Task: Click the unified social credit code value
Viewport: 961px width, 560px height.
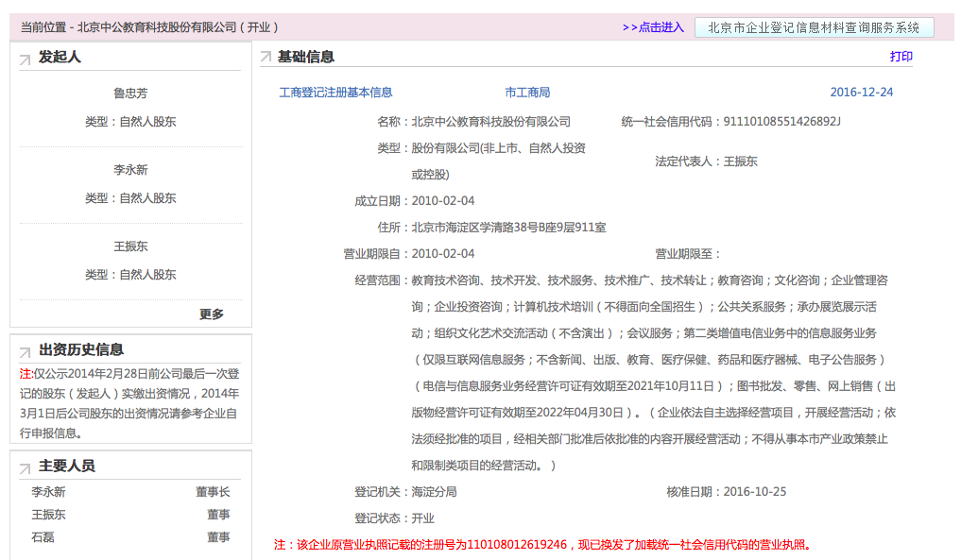Action: tap(781, 122)
